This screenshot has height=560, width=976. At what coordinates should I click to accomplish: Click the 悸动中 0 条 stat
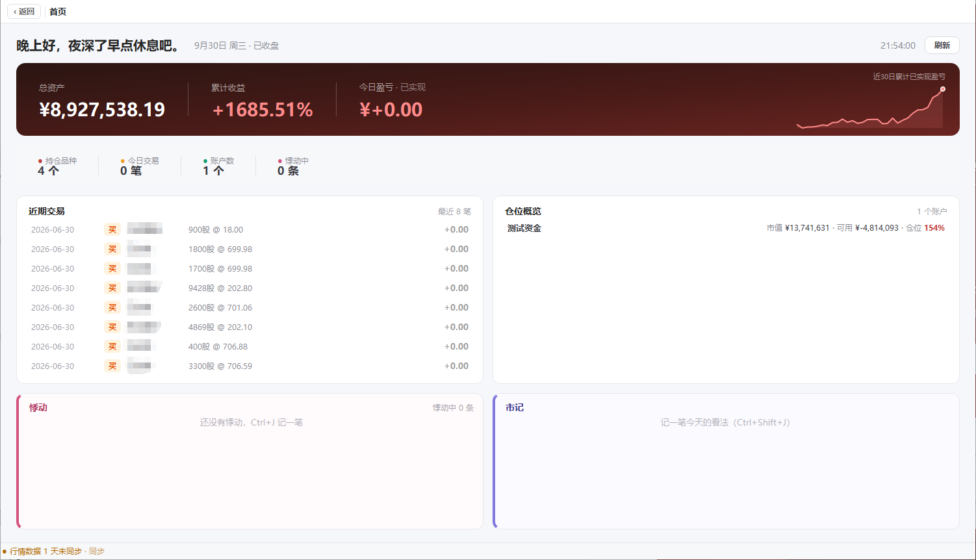click(x=293, y=166)
